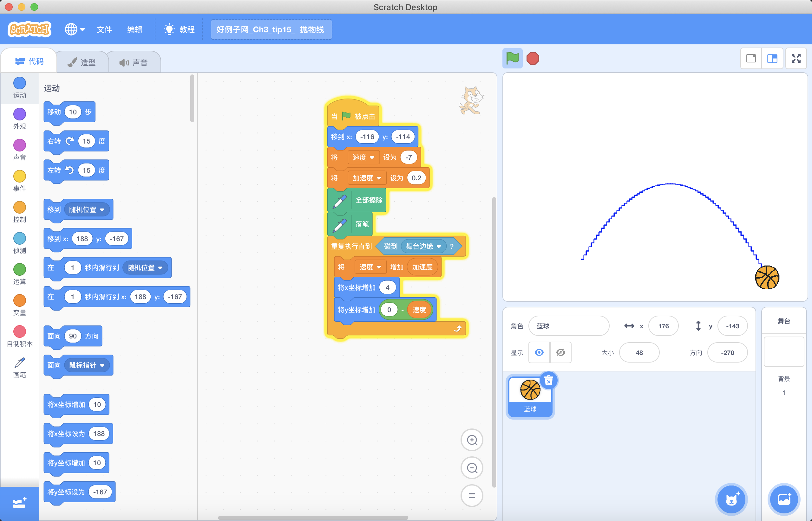Click the green flag to run the project
The width and height of the screenshot is (812, 521).
[x=512, y=58]
